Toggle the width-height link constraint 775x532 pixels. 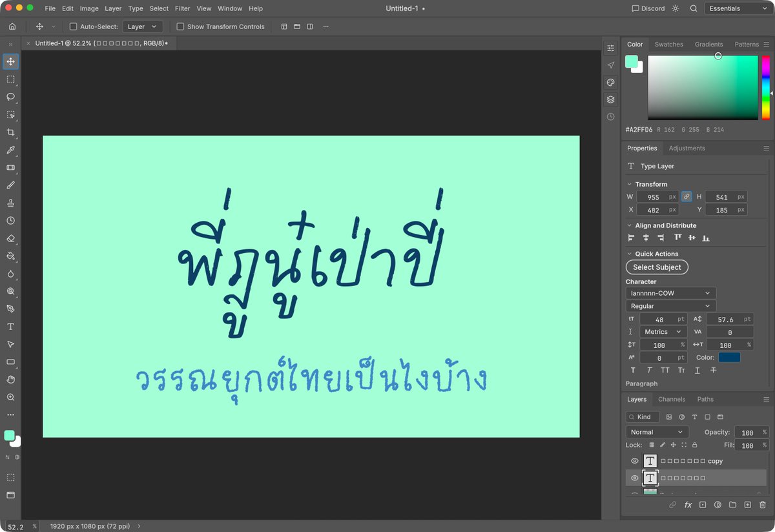click(687, 197)
